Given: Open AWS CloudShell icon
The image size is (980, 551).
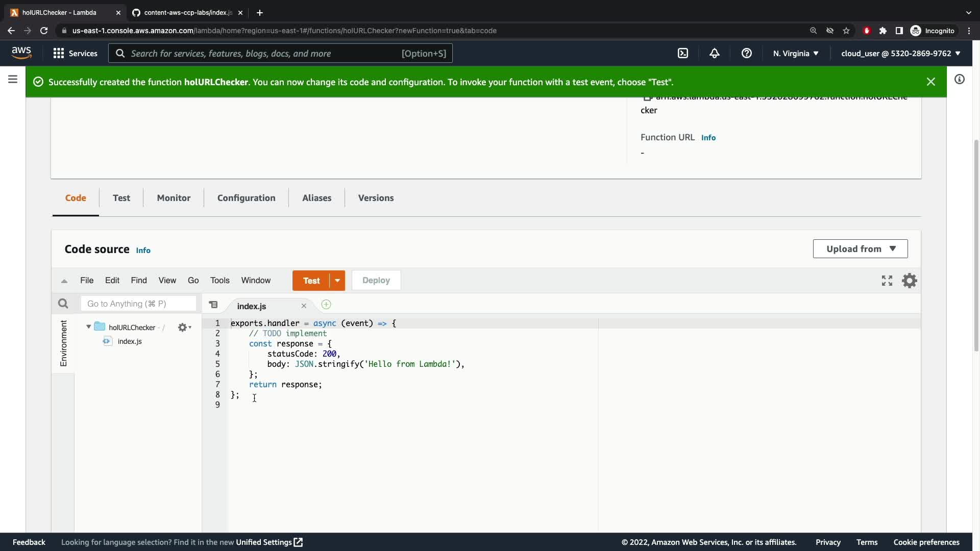Looking at the screenshot, I should coord(683,53).
